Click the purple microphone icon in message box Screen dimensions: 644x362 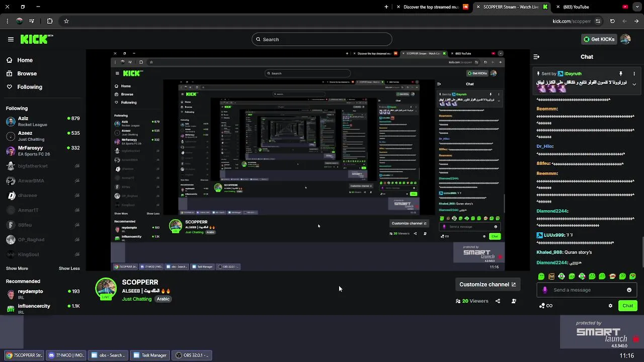[x=545, y=290]
